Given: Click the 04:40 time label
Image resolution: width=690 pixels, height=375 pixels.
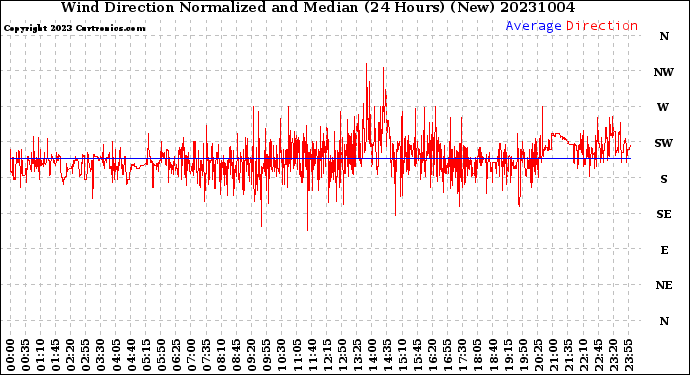Looking at the screenshot, I should pyautogui.click(x=131, y=356).
